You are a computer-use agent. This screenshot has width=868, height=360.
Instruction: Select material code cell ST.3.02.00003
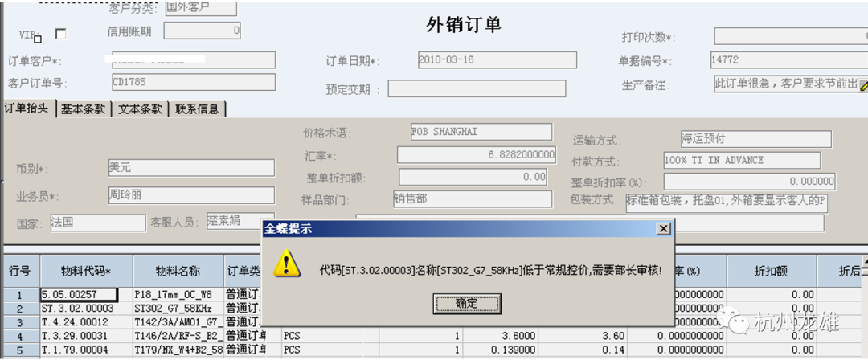(86, 309)
